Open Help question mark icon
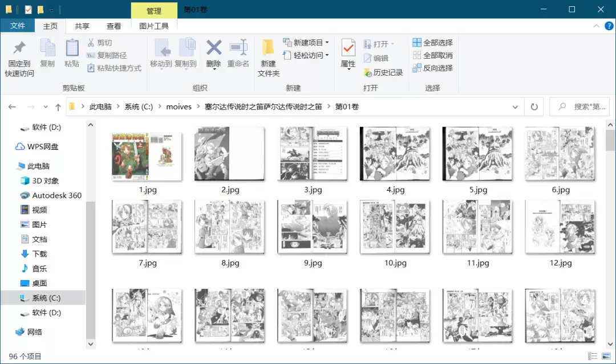The width and height of the screenshot is (616, 364). (609, 26)
